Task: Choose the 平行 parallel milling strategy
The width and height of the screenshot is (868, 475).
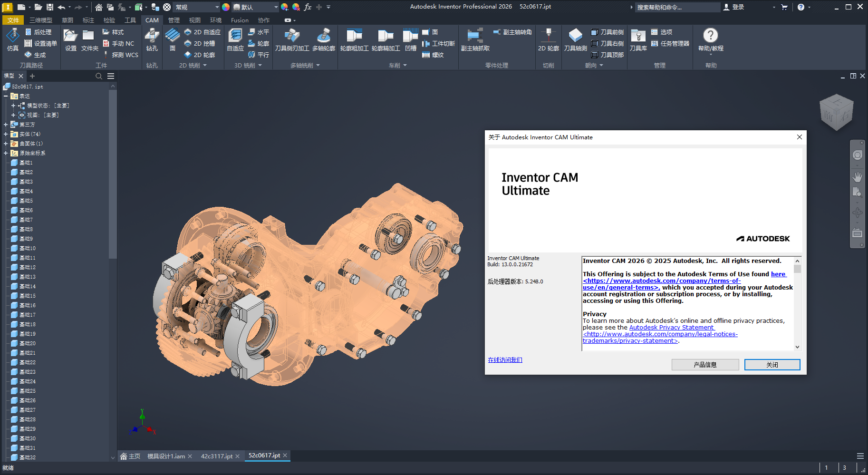Action: [x=259, y=55]
